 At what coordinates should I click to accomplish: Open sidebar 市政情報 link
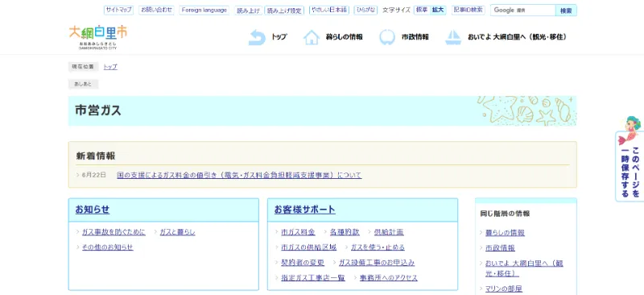coord(500,248)
